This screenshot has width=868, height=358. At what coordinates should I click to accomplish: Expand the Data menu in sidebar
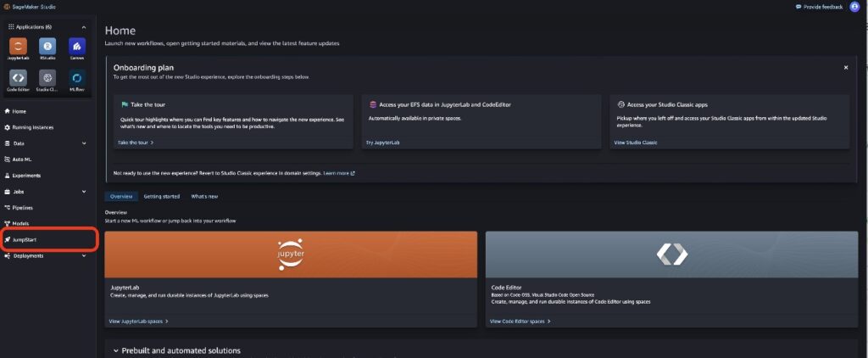click(x=83, y=143)
